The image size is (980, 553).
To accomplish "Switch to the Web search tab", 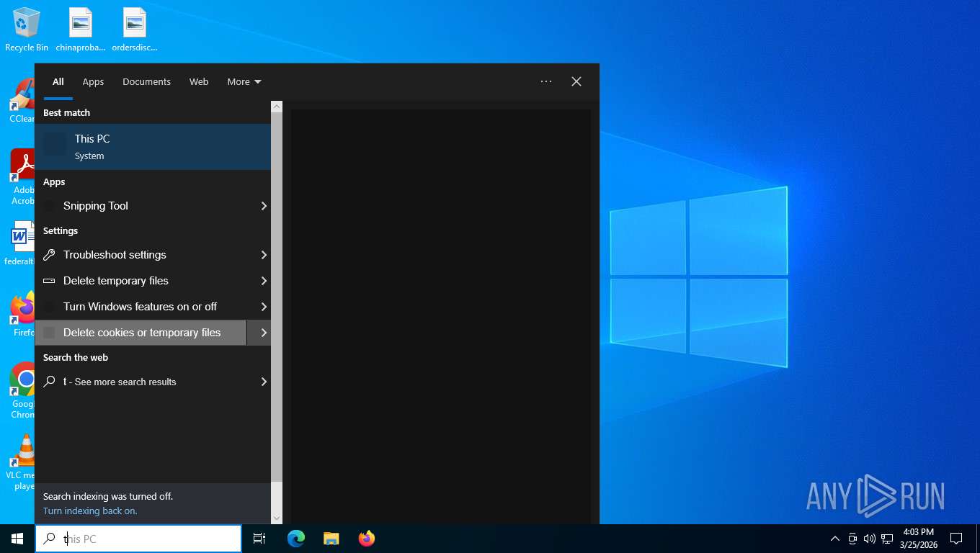I will tap(199, 81).
